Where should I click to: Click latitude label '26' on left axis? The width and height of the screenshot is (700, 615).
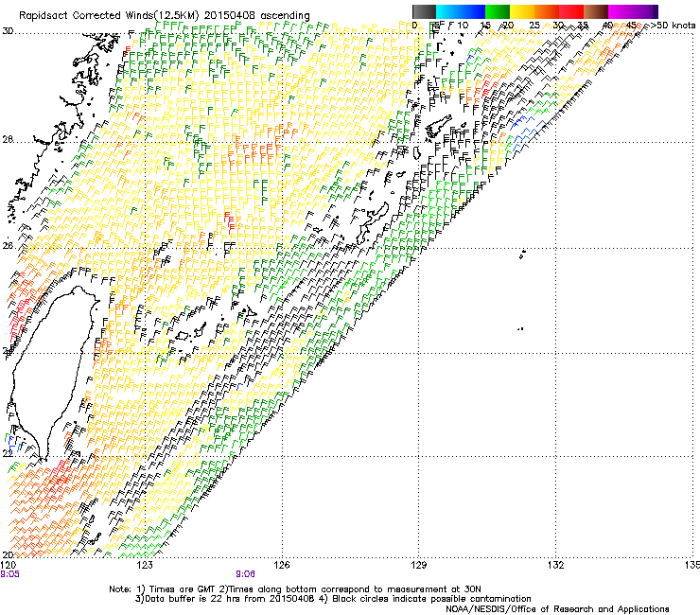click(8, 246)
